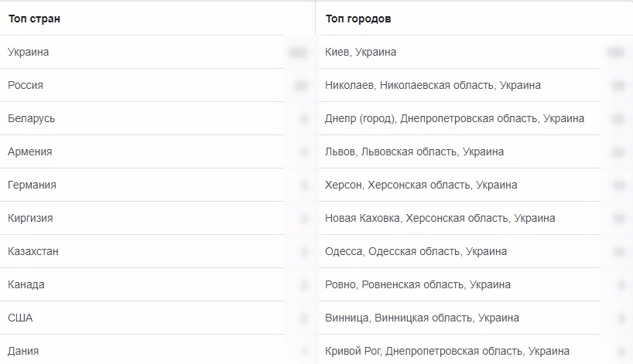Screen dimensions: 633x364
Task: Click the Одесса city entry
Action: (416, 251)
